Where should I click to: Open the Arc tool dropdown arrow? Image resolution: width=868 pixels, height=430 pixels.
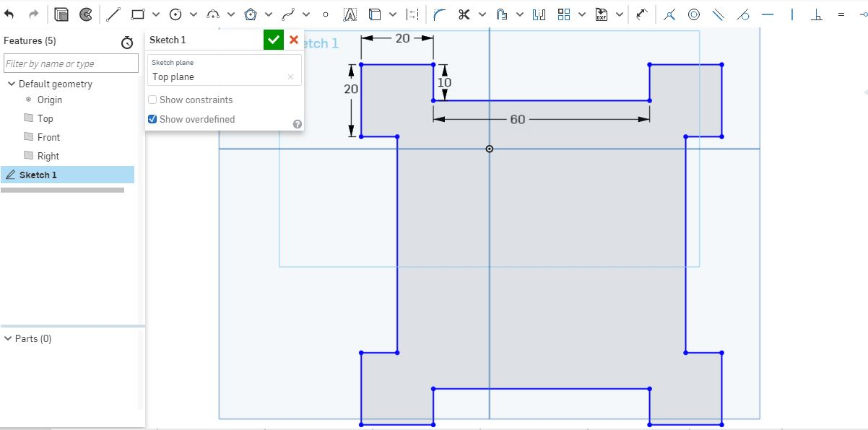(231, 14)
